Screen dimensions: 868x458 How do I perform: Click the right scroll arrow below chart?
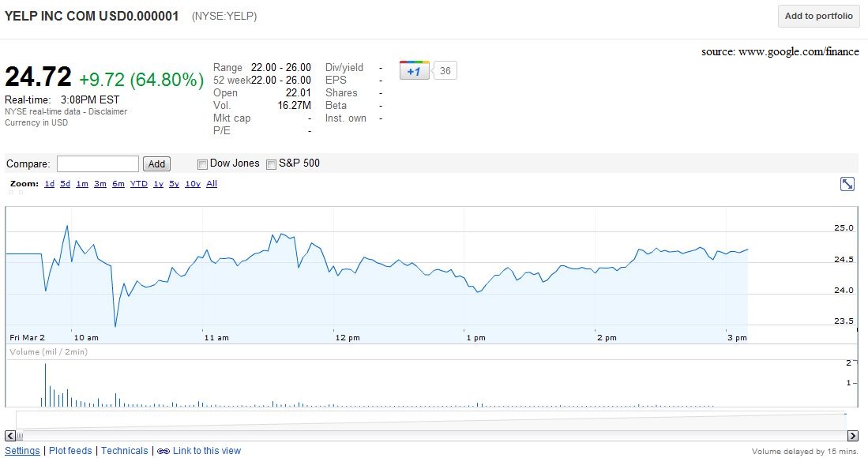tap(852, 436)
